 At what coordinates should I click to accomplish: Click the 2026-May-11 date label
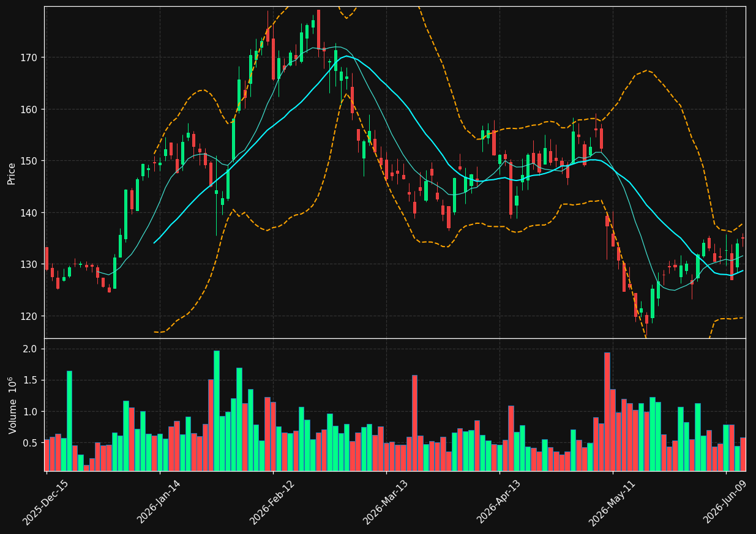[612, 502]
